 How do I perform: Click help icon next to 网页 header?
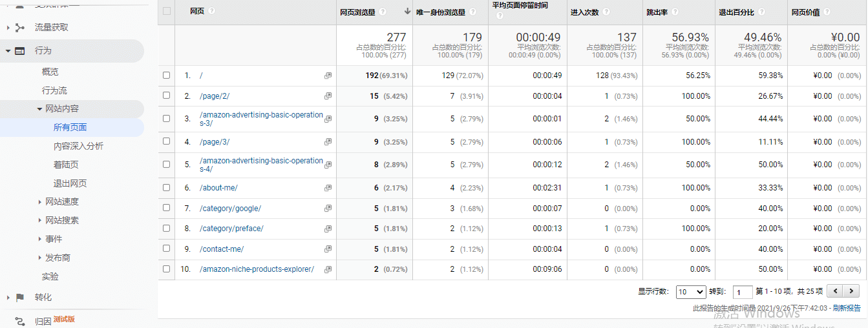(x=212, y=11)
